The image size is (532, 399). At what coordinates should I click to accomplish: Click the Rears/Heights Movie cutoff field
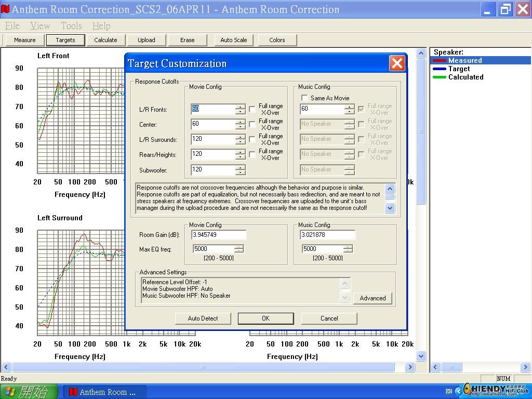(213, 154)
